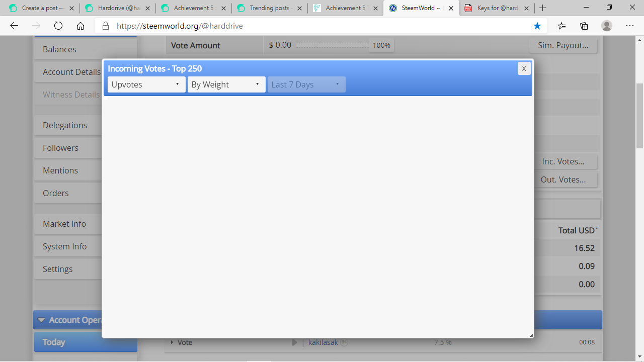Expand the Vote operation row
The width and height of the screenshot is (644, 362).
172,342
